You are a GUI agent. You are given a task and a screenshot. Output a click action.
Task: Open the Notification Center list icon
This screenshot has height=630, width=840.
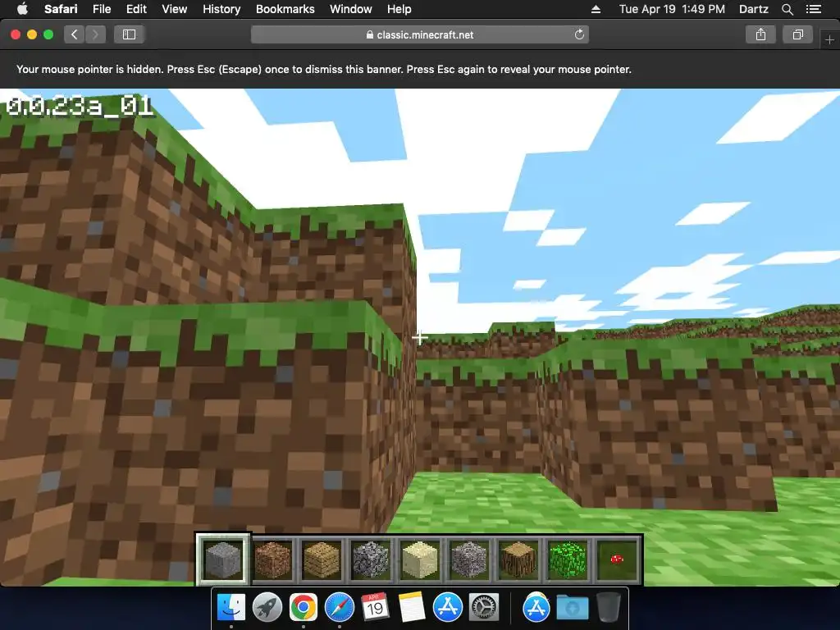pyautogui.click(x=814, y=9)
